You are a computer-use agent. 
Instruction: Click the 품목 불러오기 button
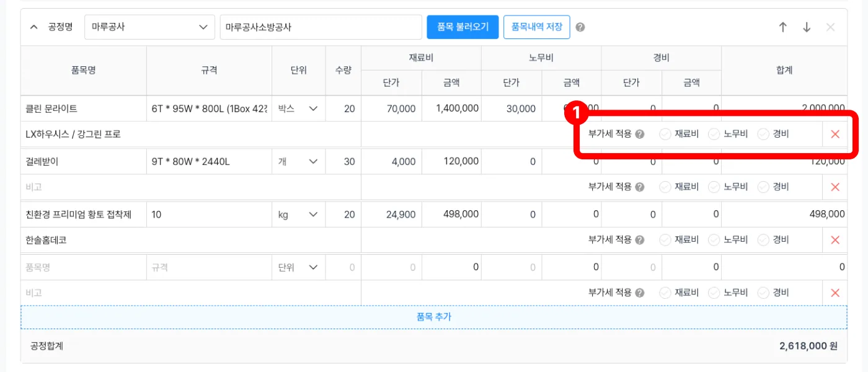coord(463,27)
